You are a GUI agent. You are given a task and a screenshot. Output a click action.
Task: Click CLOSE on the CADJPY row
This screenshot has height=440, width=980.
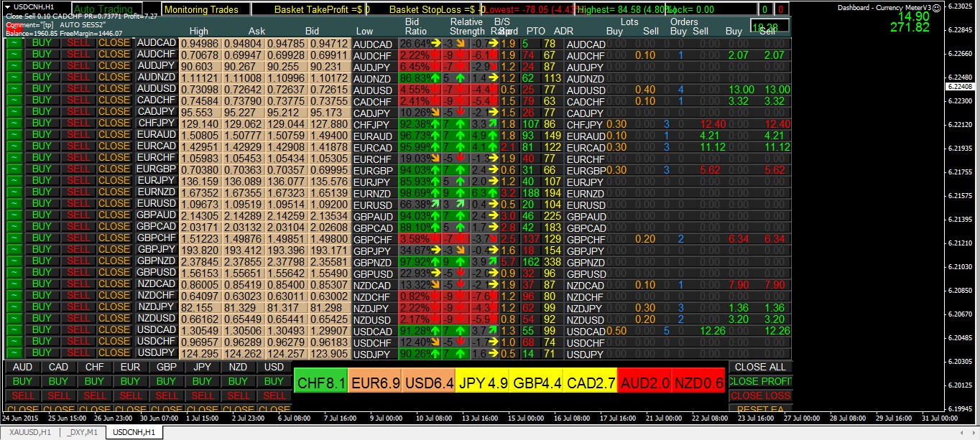click(x=114, y=112)
